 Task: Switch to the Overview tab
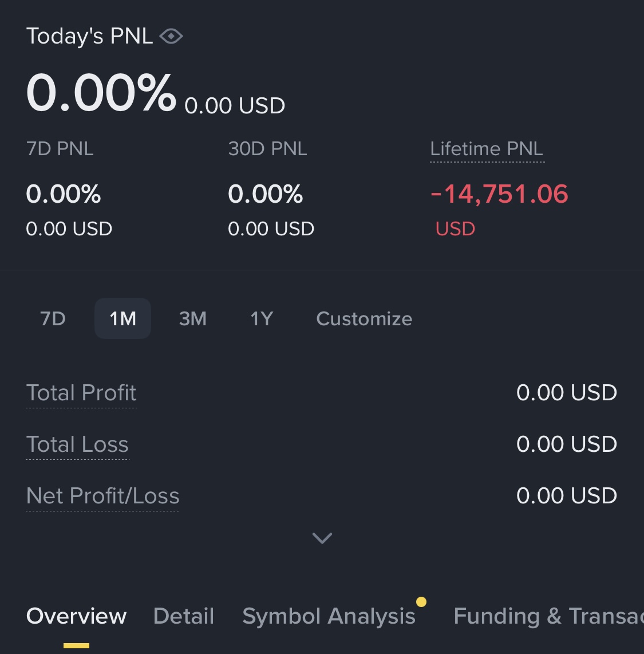point(76,616)
